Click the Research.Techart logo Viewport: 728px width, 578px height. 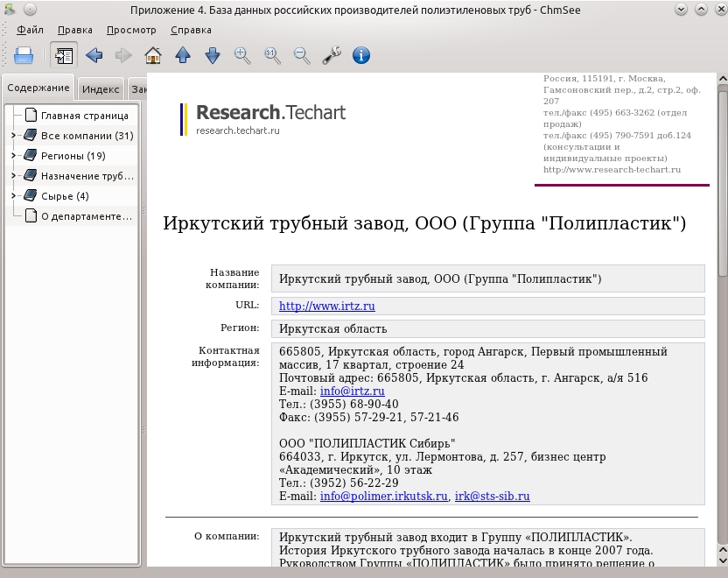(262, 119)
